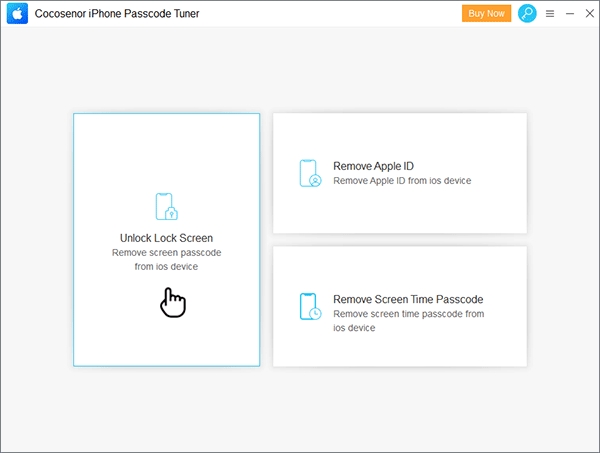The image size is (600, 453).
Task: Click the Remove Apple ID phone icon
Action: [x=310, y=173]
